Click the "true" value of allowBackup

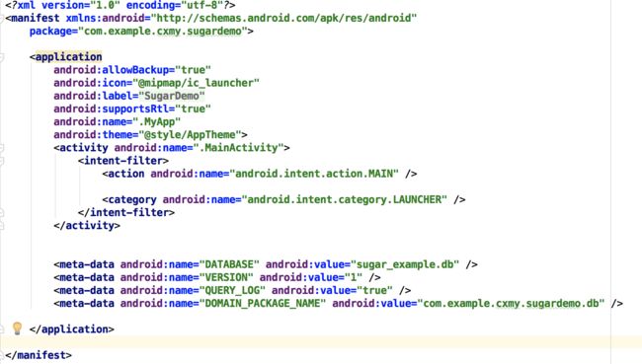pos(193,70)
